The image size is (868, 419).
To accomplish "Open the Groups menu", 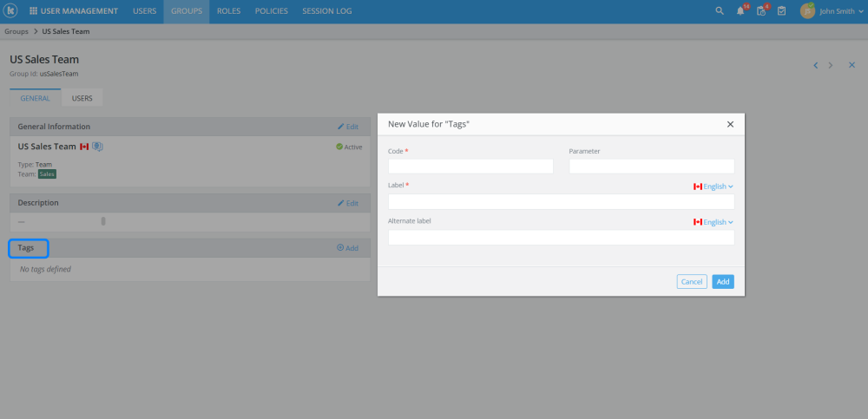I will click(187, 11).
